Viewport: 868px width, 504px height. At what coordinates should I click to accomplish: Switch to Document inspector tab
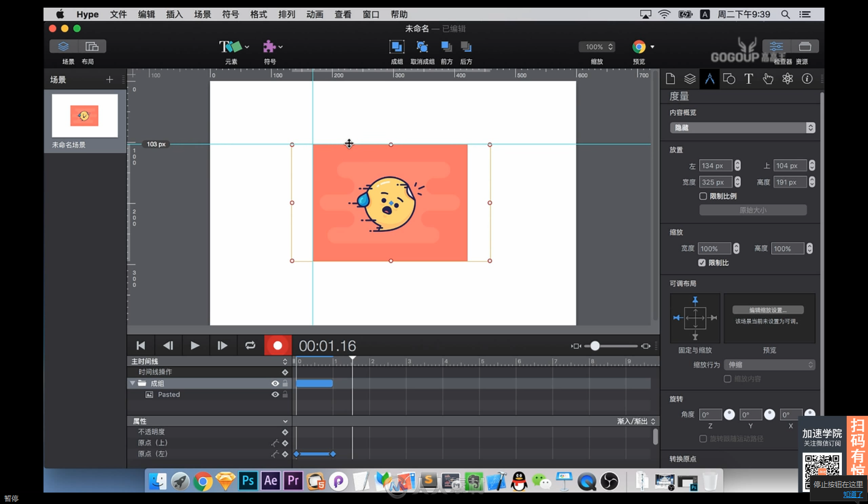pyautogui.click(x=671, y=79)
